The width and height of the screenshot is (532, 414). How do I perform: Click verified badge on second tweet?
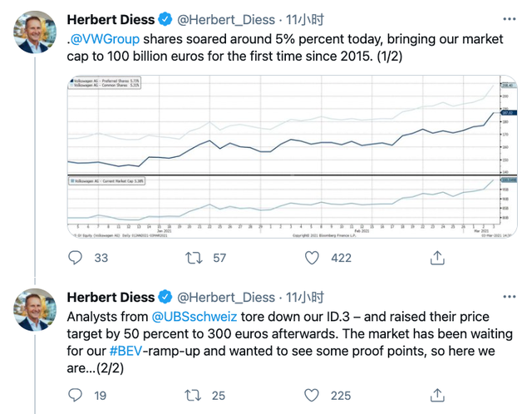[165, 297]
